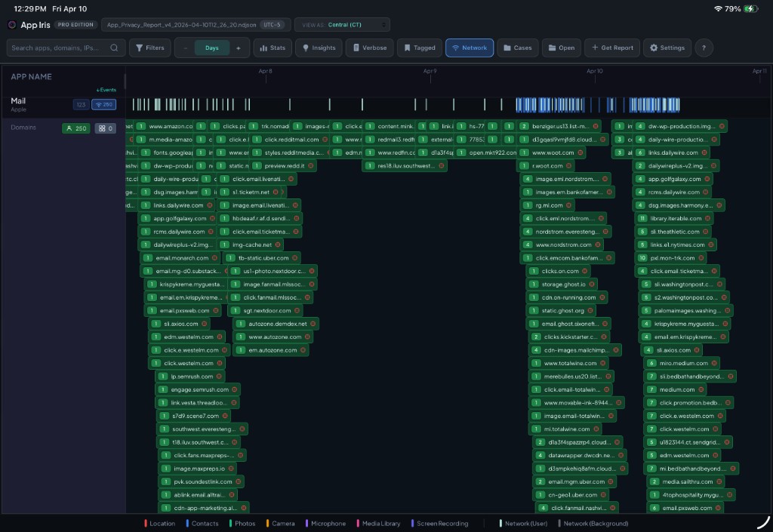
Task: Select the Days timeline granularity
Action: pyautogui.click(x=212, y=48)
